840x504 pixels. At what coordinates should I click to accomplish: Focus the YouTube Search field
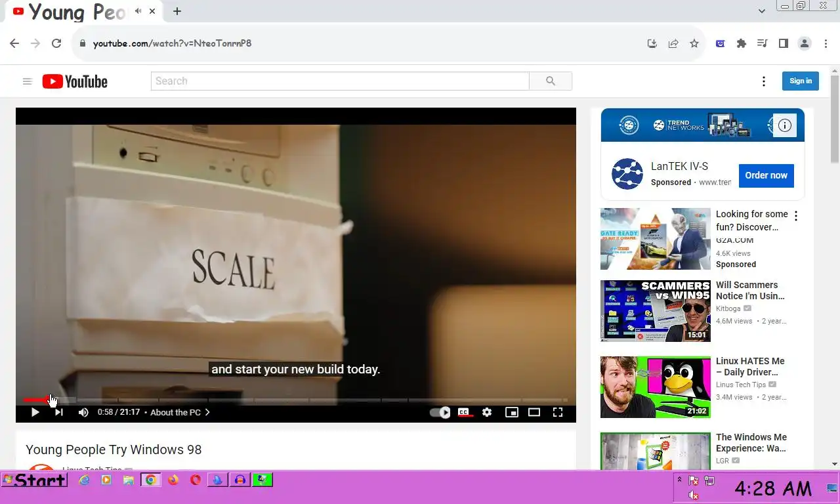(340, 81)
